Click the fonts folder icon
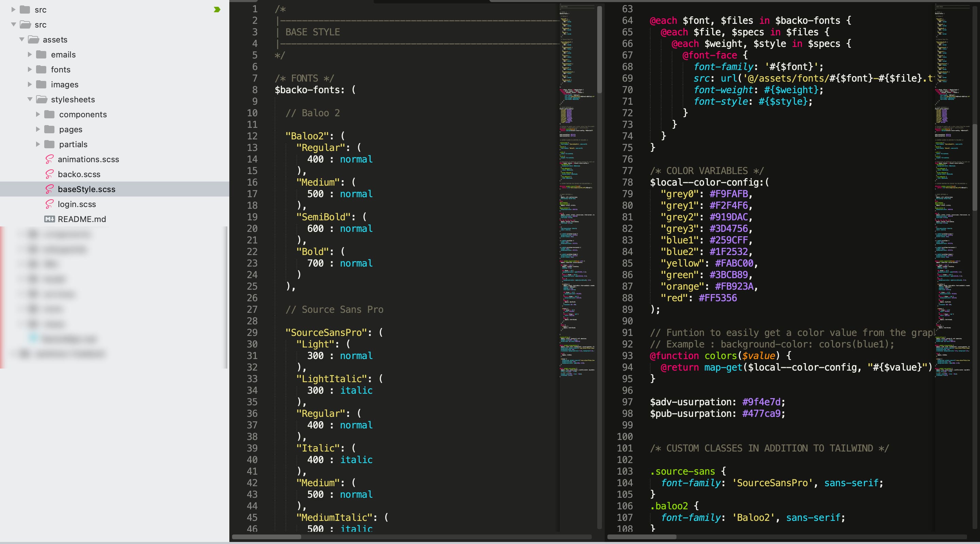Screen dimensions: 980x544 [x=41, y=69]
